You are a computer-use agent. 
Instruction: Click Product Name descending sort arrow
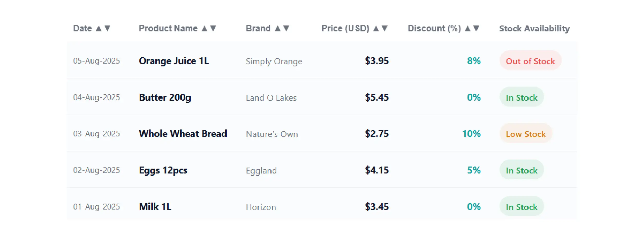point(213,28)
